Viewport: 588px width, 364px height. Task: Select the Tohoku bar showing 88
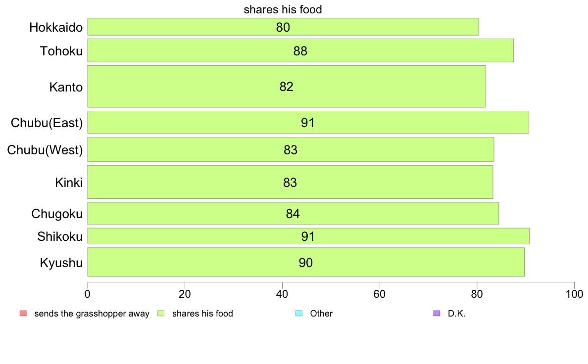point(300,50)
